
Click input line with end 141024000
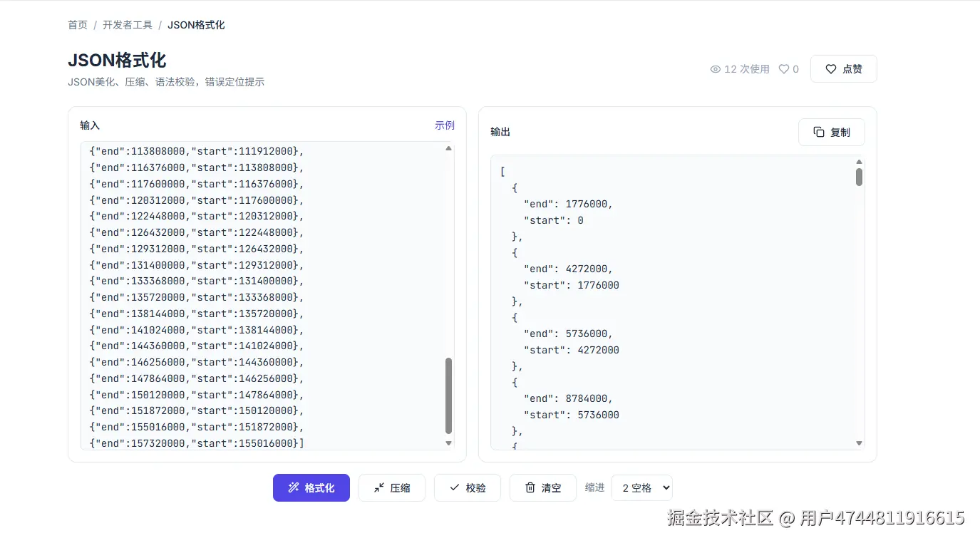(197, 330)
